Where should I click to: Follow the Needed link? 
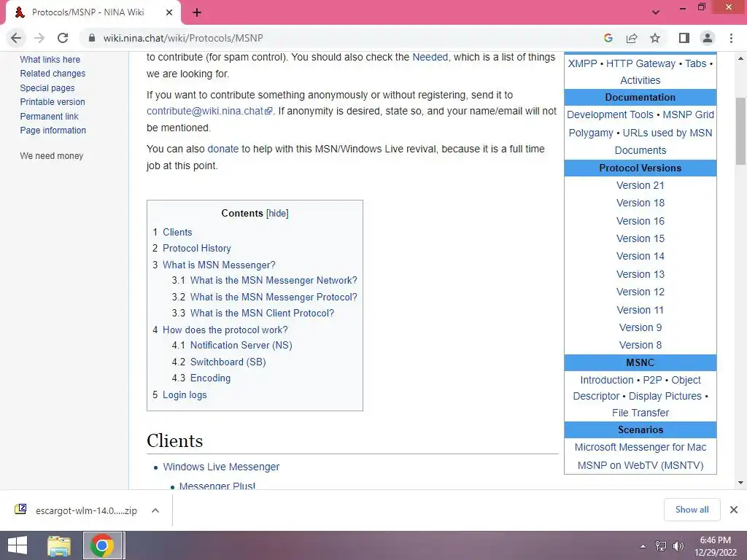(x=430, y=57)
